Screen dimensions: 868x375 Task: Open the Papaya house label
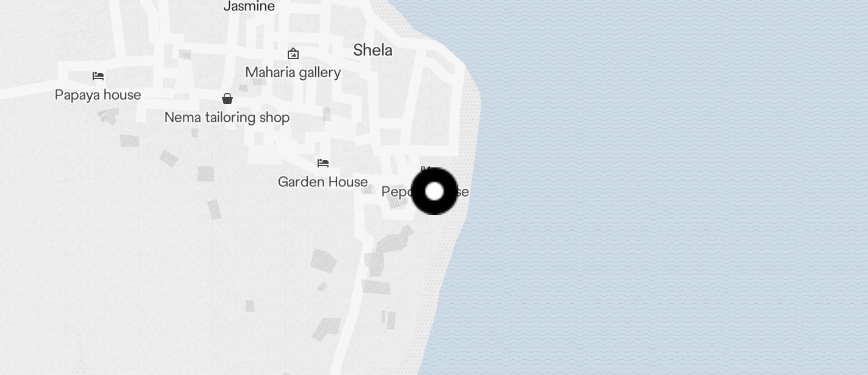coord(98,95)
